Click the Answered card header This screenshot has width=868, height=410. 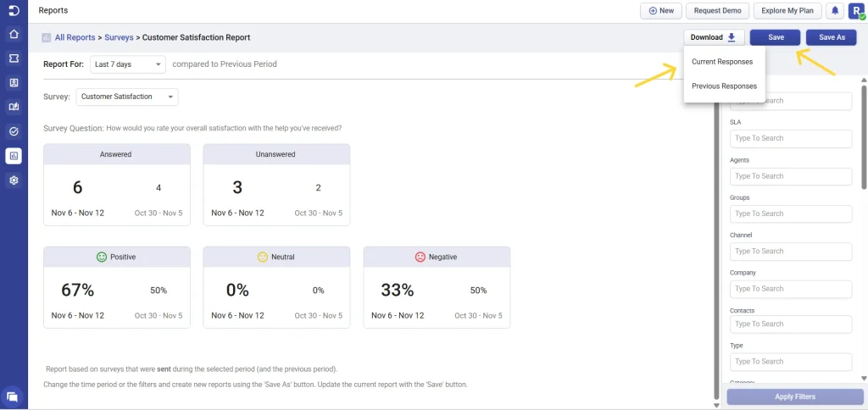pyautogui.click(x=117, y=154)
